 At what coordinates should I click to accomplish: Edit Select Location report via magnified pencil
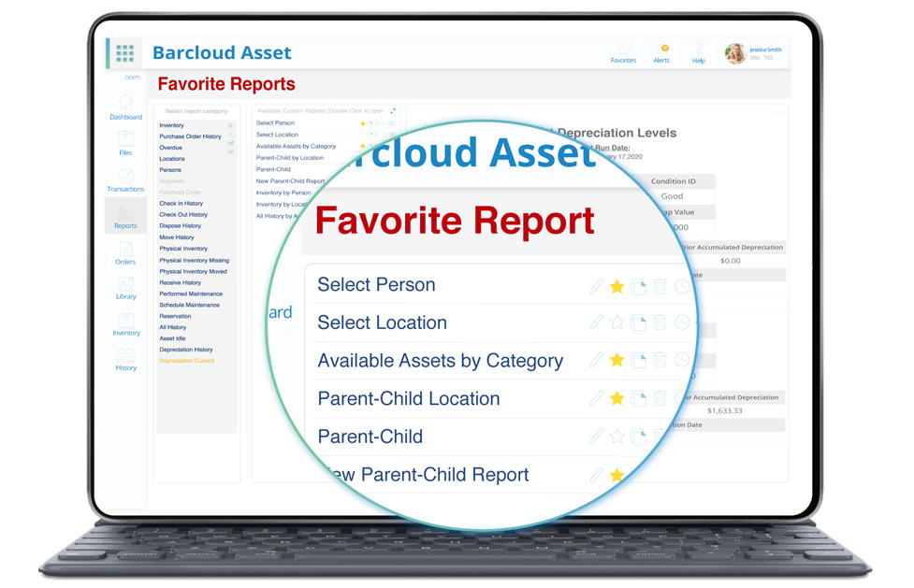pyautogui.click(x=596, y=323)
